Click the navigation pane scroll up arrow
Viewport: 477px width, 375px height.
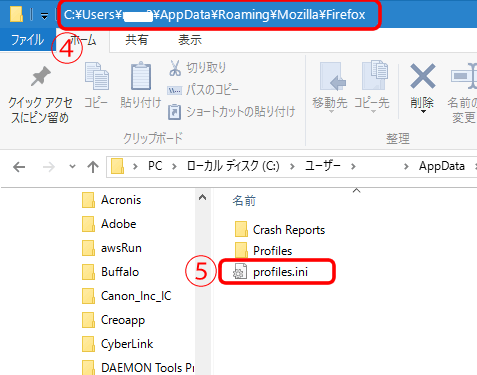coord(202,198)
